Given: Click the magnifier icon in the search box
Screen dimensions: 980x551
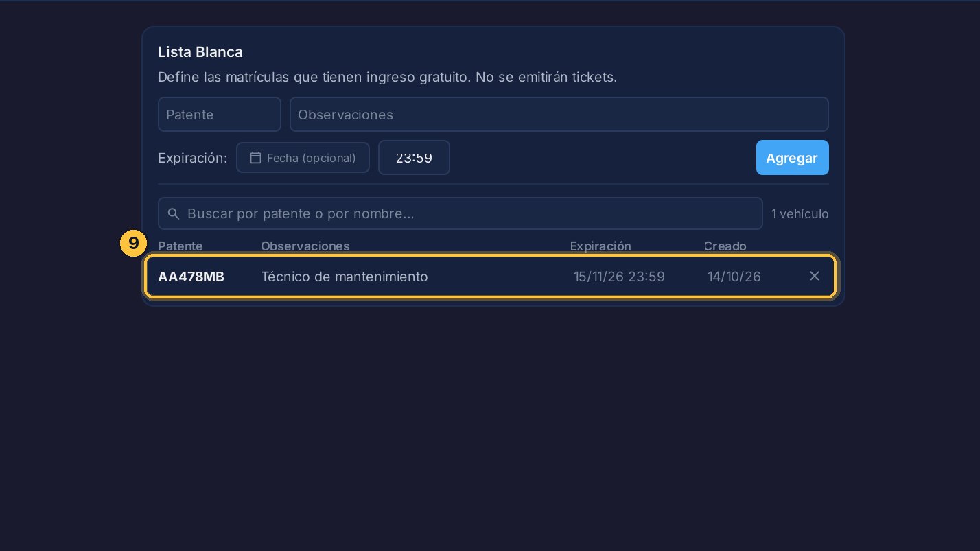Looking at the screenshot, I should 174,213.
